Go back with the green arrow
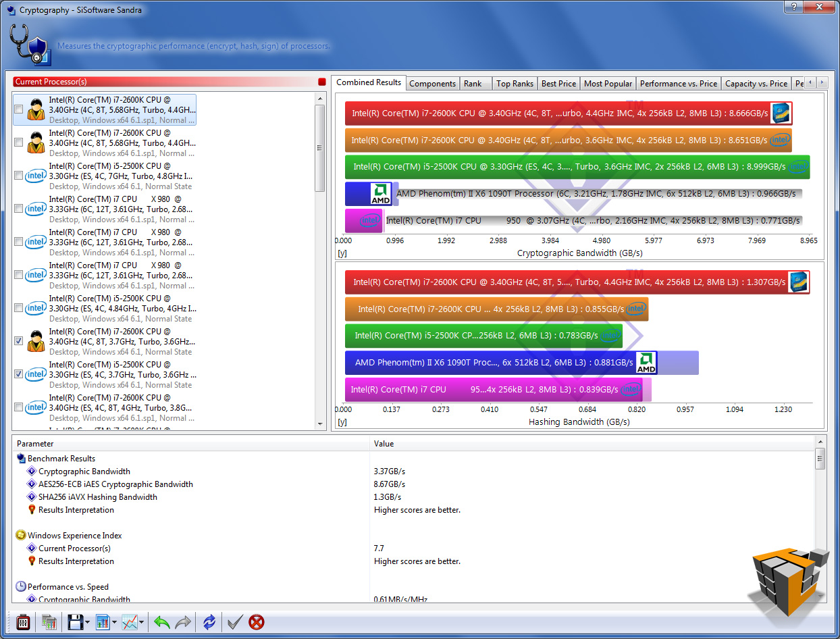This screenshot has width=840, height=639. coord(161,621)
